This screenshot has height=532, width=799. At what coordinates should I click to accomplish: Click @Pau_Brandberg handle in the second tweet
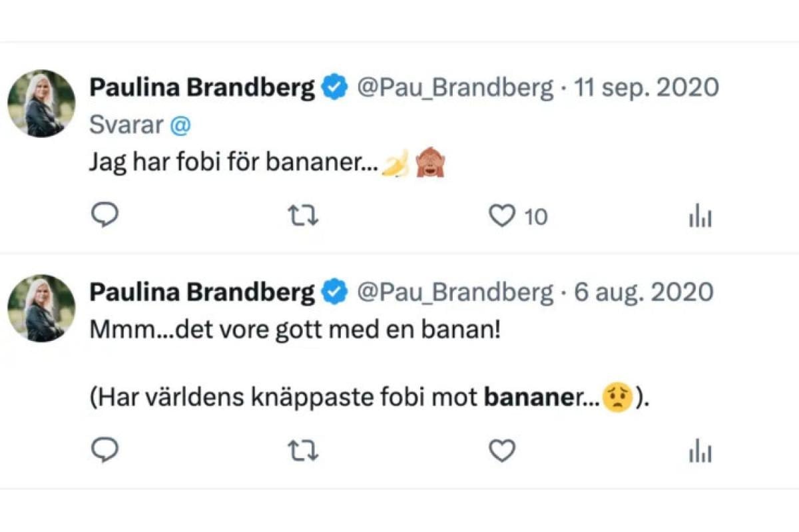pos(456,292)
